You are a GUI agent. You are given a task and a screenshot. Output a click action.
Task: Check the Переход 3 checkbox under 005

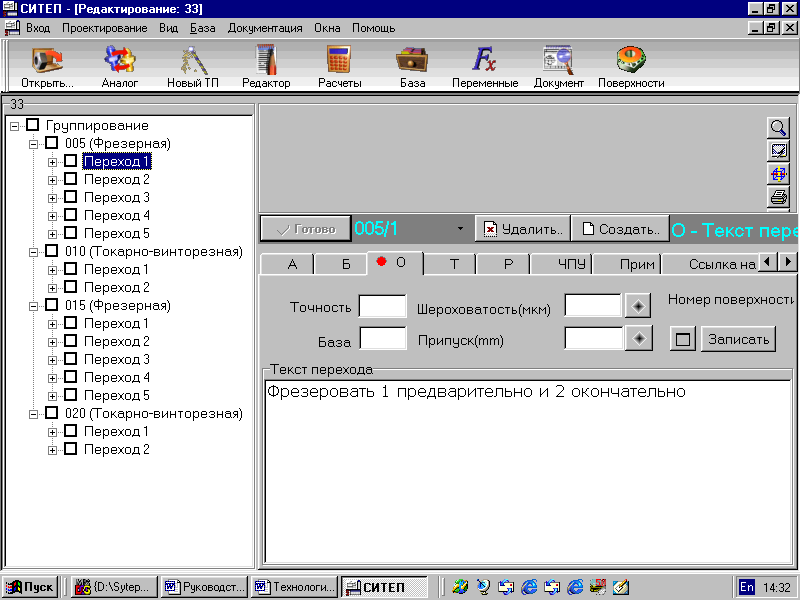pyautogui.click(x=71, y=197)
